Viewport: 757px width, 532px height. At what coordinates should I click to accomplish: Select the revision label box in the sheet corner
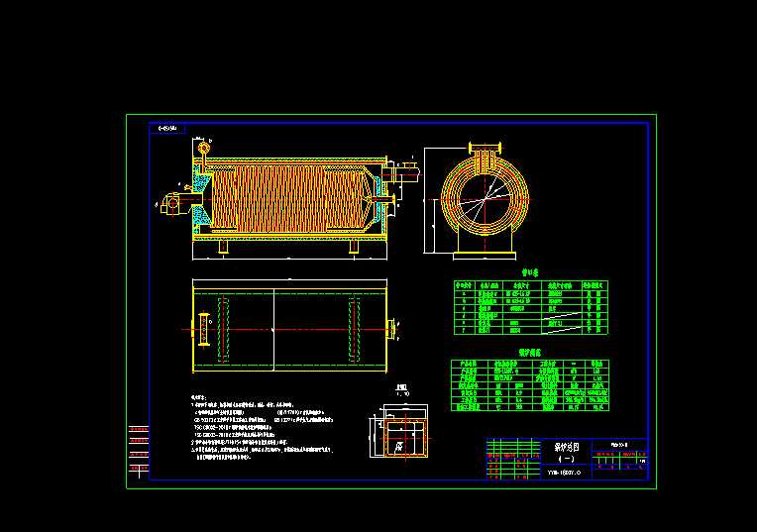point(167,129)
